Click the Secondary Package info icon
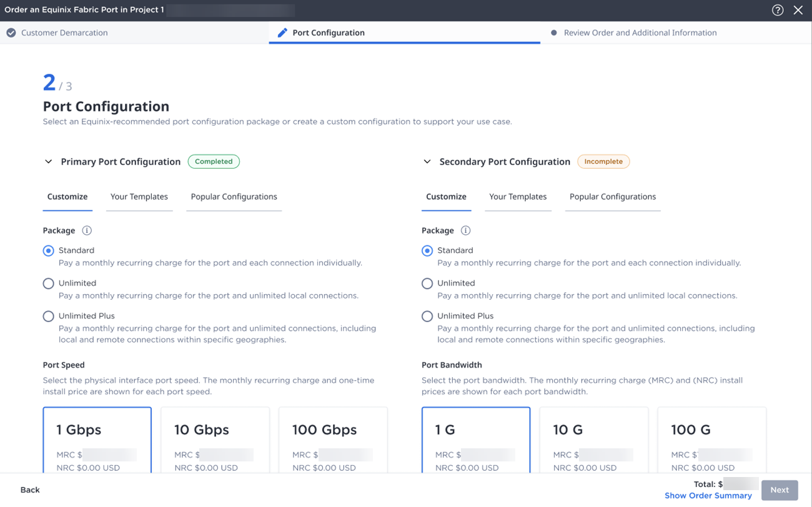812x507 pixels. coord(465,230)
